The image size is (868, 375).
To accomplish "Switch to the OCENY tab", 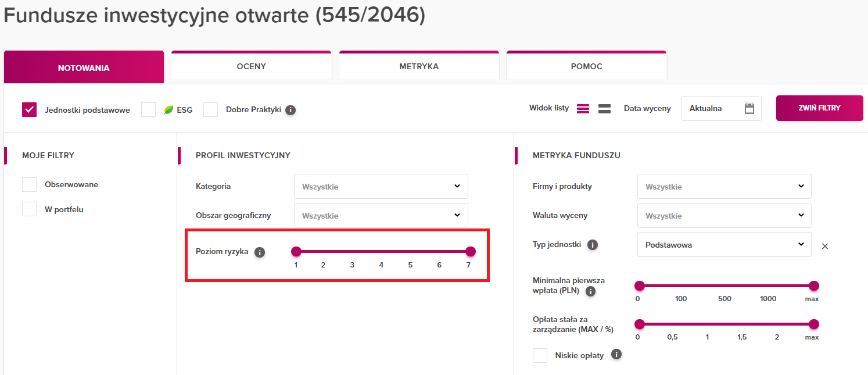I will (x=251, y=66).
